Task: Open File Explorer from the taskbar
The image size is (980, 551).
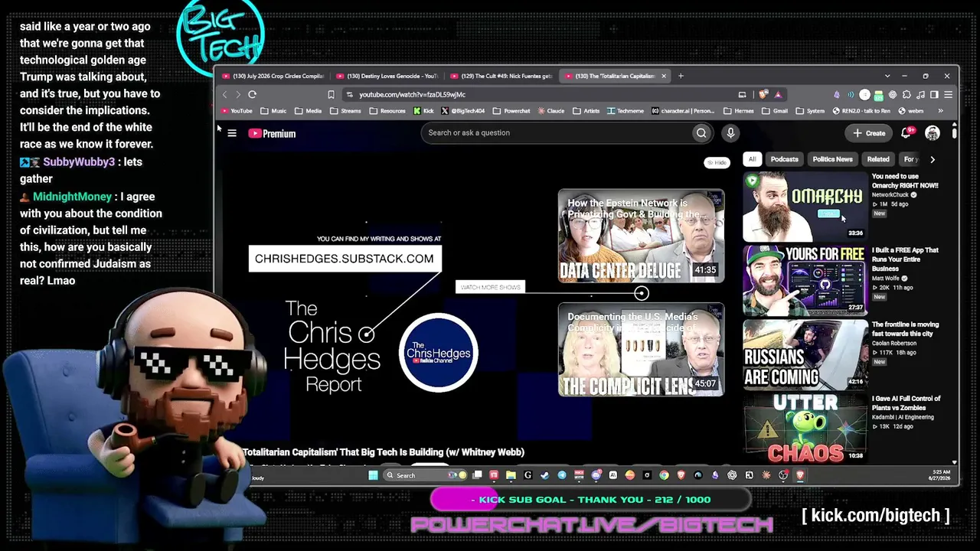Action: (x=511, y=475)
